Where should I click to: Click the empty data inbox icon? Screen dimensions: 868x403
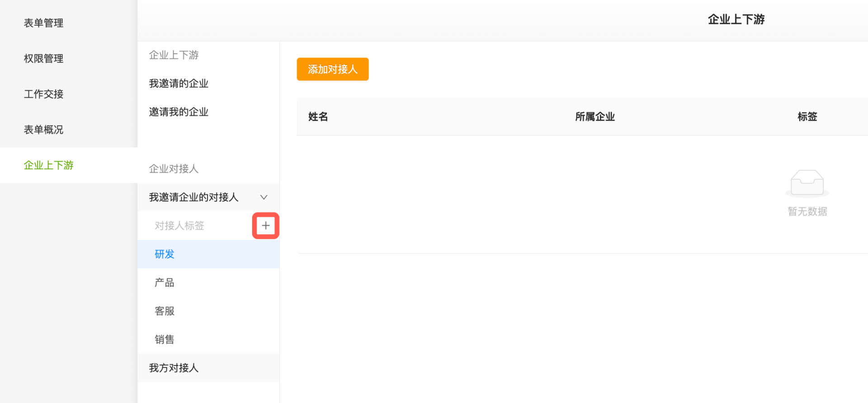807,183
